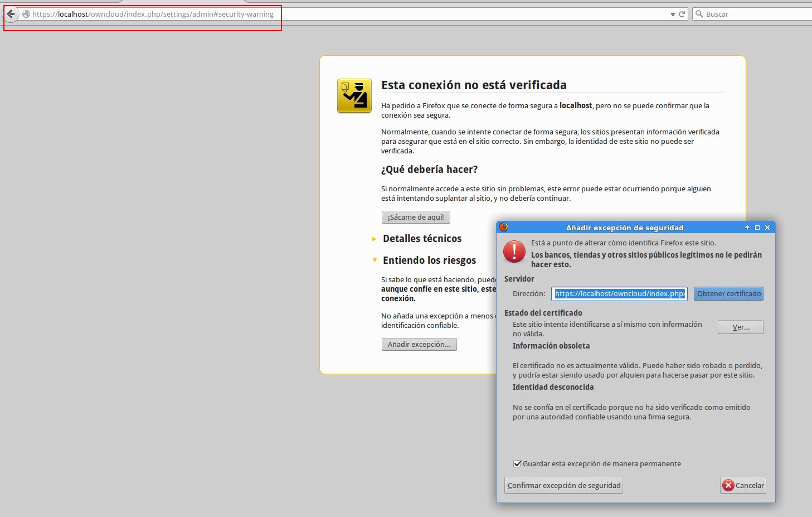Click the Firefox icon in dialog title bar
This screenshot has height=517, width=812.
[504, 227]
